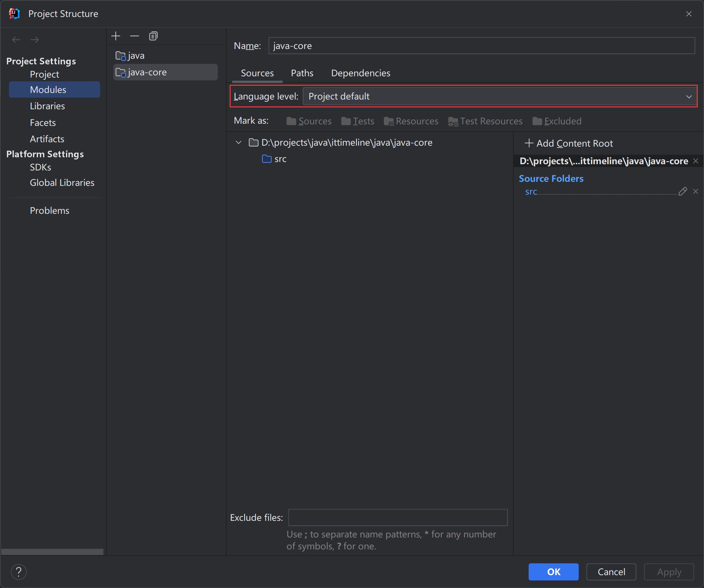Open Project settings section
The height and width of the screenshot is (588, 704).
tap(44, 74)
